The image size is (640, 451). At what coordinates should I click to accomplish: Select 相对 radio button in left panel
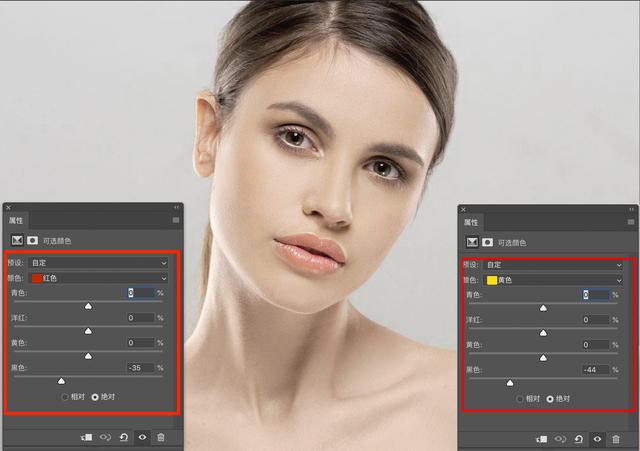(x=66, y=396)
